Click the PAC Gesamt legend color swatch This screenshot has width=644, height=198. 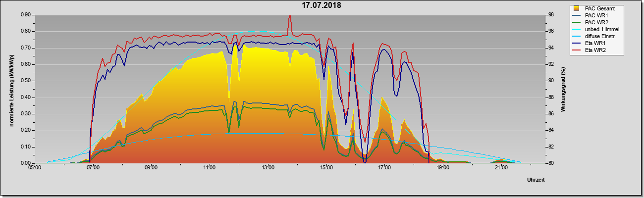tap(577, 8)
